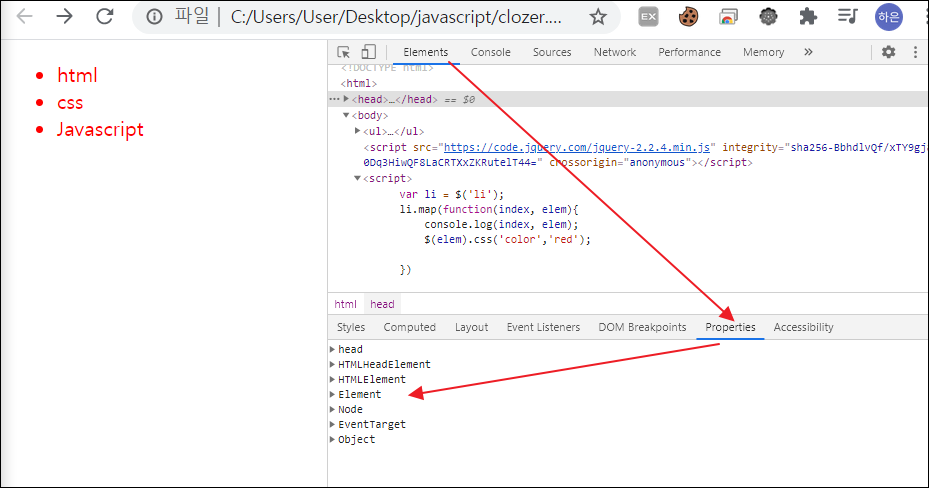Viewport: 929px width, 488px height.
Task: Switch to the Network tab
Action: pyautogui.click(x=615, y=52)
